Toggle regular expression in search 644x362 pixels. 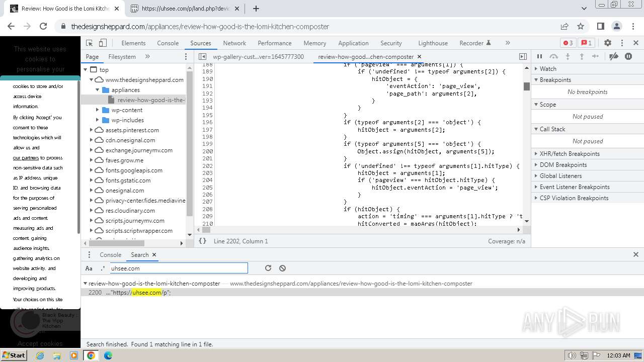(103, 268)
